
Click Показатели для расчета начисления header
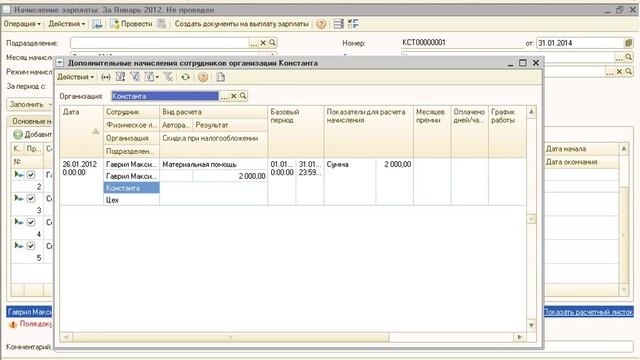click(x=369, y=131)
